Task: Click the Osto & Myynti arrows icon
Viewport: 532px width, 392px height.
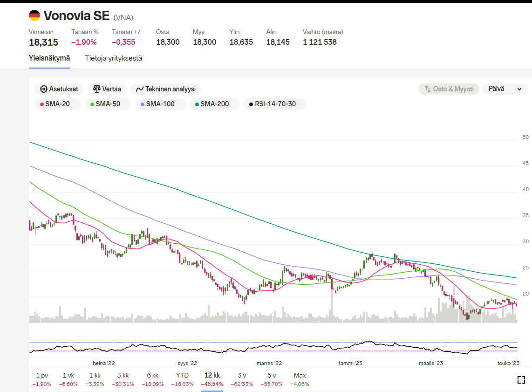Action: point(427,89)
